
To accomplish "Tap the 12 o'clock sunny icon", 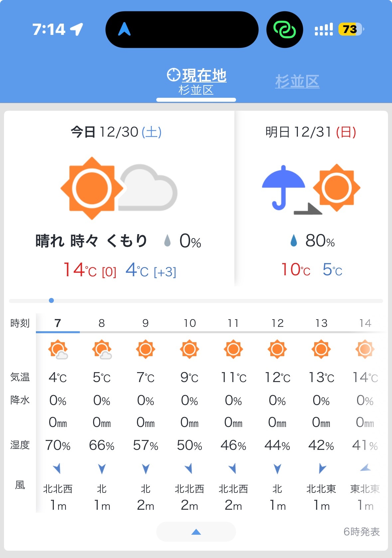I will (x=277, y=349).
